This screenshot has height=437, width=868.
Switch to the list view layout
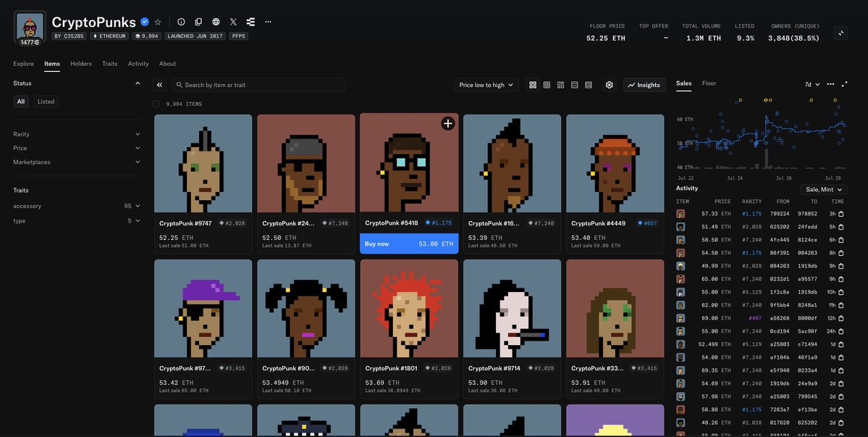(575, 85)
